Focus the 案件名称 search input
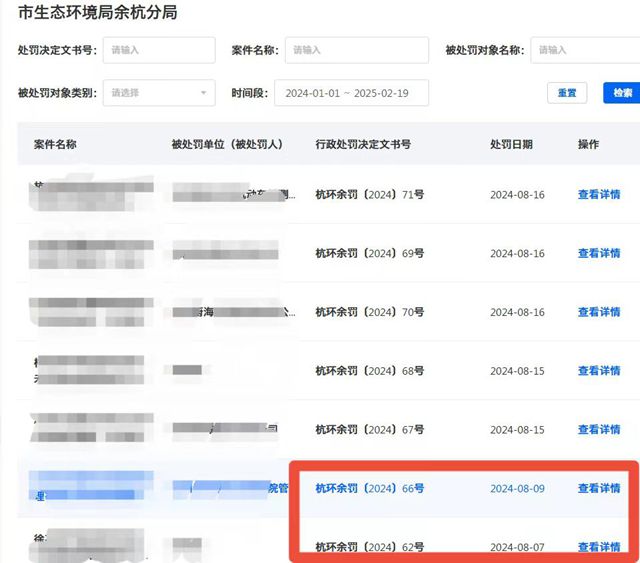Viewport: 640px width, 563px height. (x=356, y=50)
